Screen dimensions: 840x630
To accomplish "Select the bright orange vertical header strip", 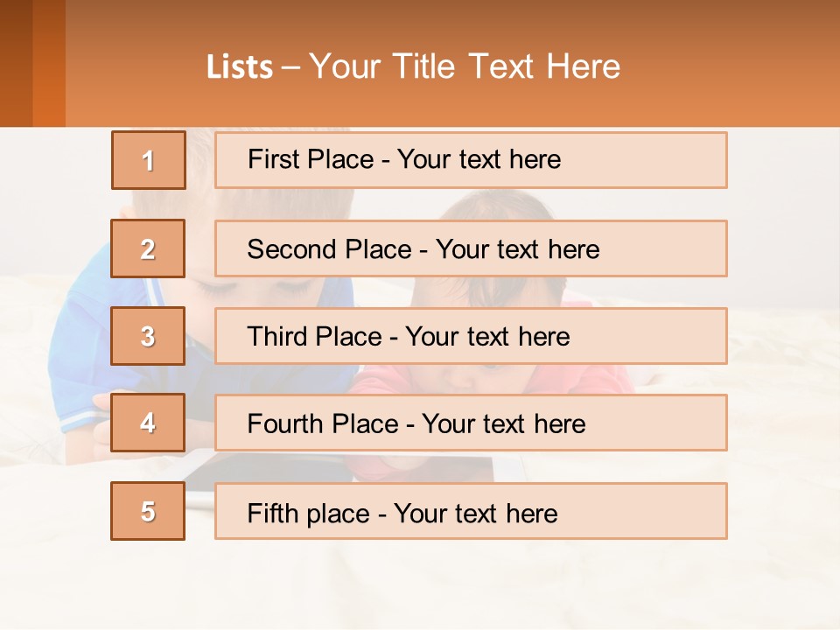I will 49,61.
